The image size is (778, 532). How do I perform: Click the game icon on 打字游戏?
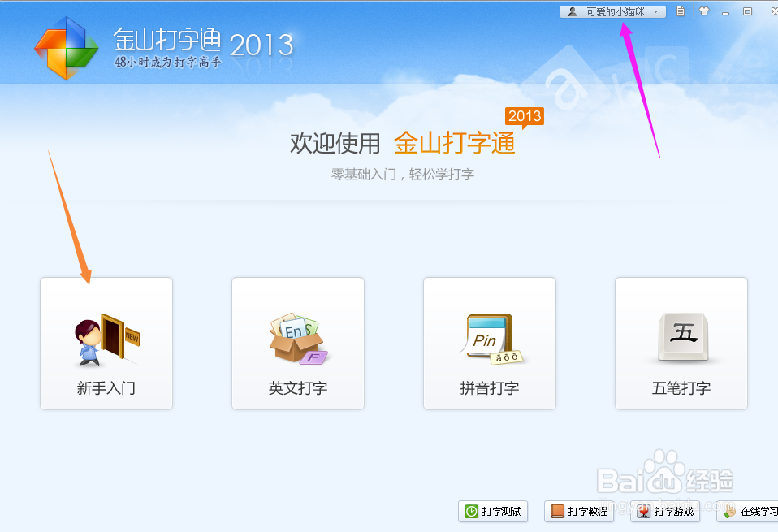tap(643, 511)
